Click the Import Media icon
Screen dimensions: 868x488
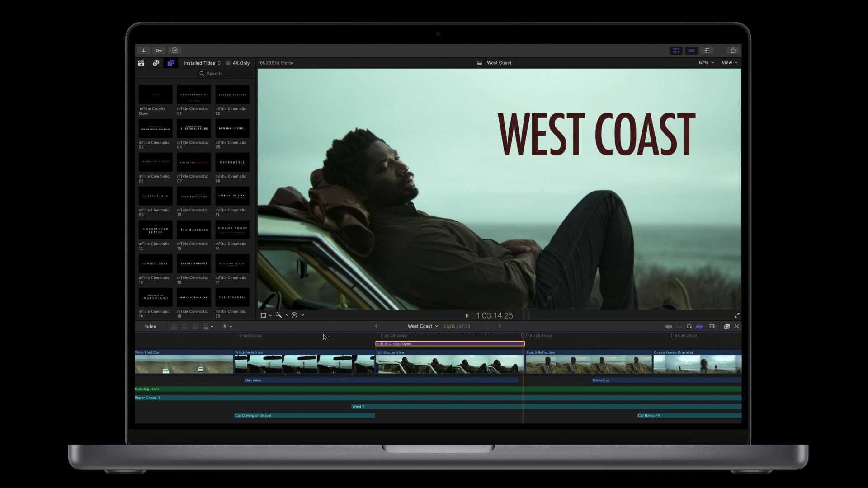(144, 50)
